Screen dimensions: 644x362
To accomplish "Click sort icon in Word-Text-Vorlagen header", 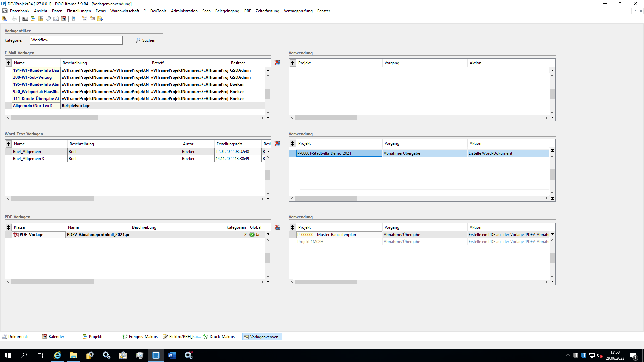I will [x=9, y=144].
